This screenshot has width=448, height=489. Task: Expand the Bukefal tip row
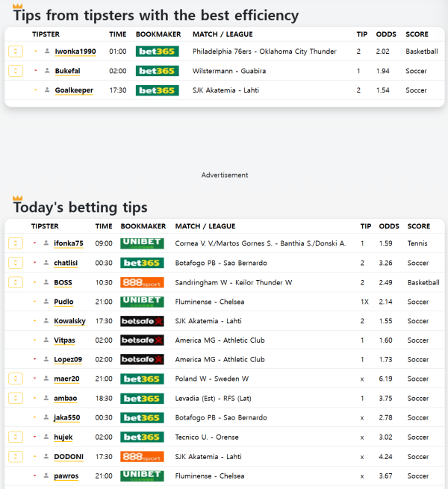click(15, 71)
